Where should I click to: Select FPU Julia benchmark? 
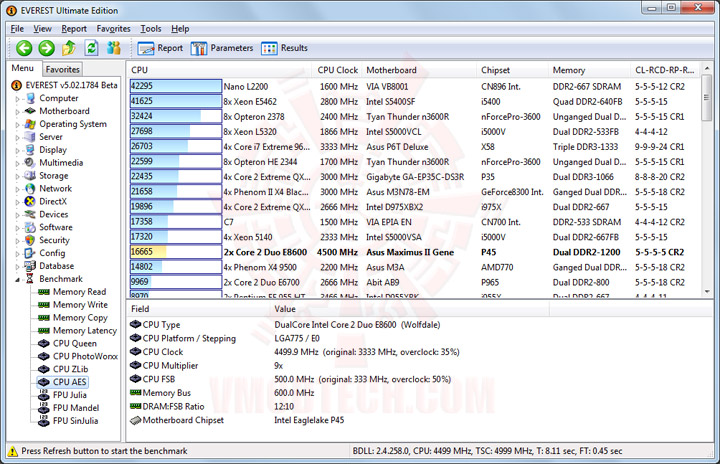coord(69,395)
